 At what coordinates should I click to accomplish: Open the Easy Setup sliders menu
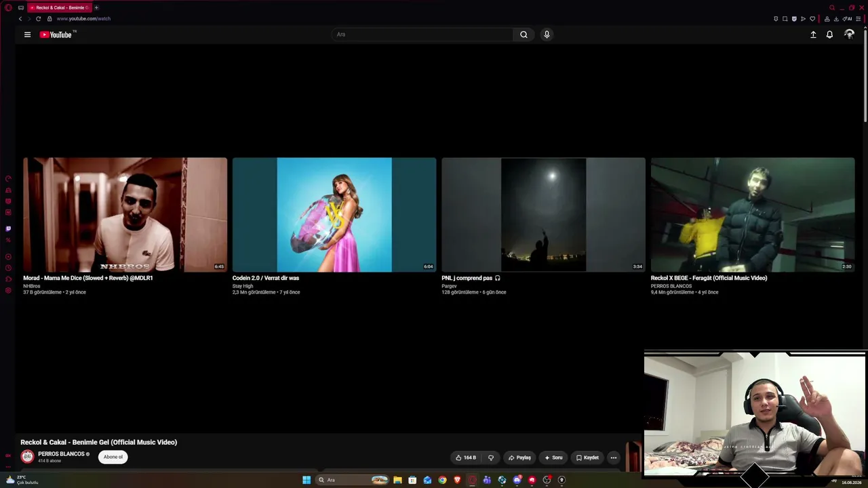pyautogui.click(x=858, y=19)
